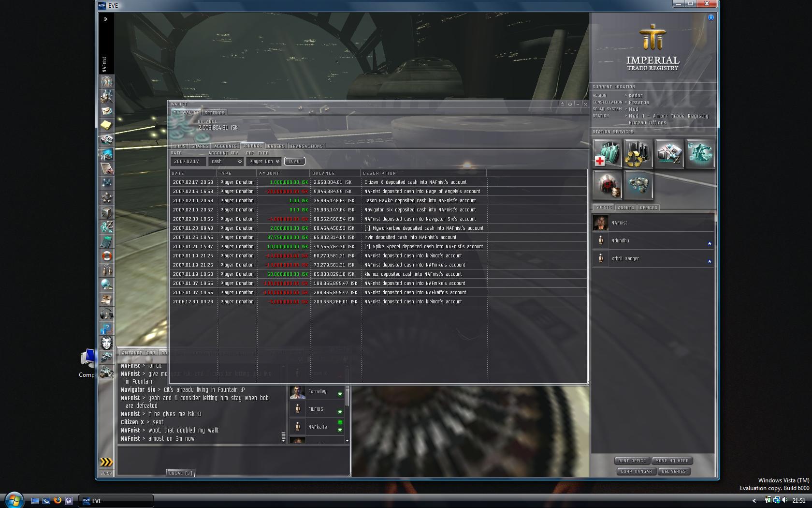Switch to the Offices tab
This screenshot has height=508, width=812.
(x=649, y=208)
